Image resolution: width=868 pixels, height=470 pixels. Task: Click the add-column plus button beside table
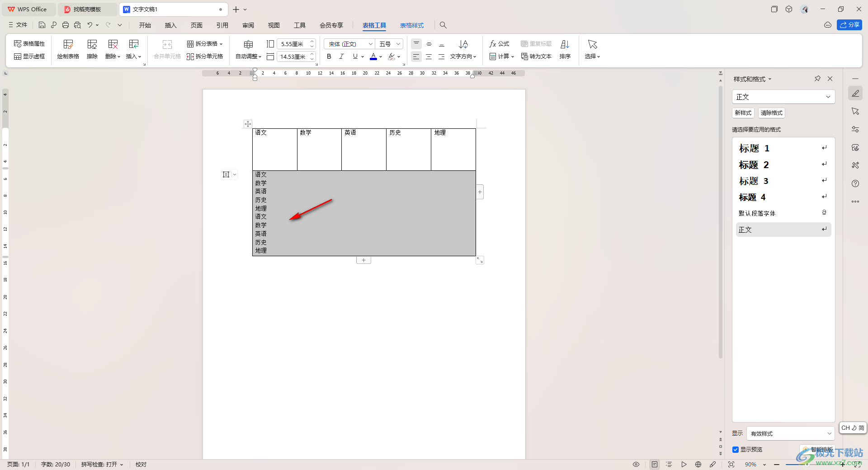click(x=480, y=192)
